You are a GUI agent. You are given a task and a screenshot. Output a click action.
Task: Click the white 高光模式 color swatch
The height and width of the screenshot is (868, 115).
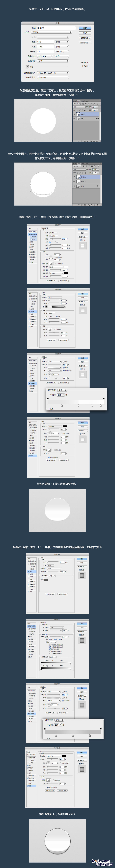pos(66,267)
